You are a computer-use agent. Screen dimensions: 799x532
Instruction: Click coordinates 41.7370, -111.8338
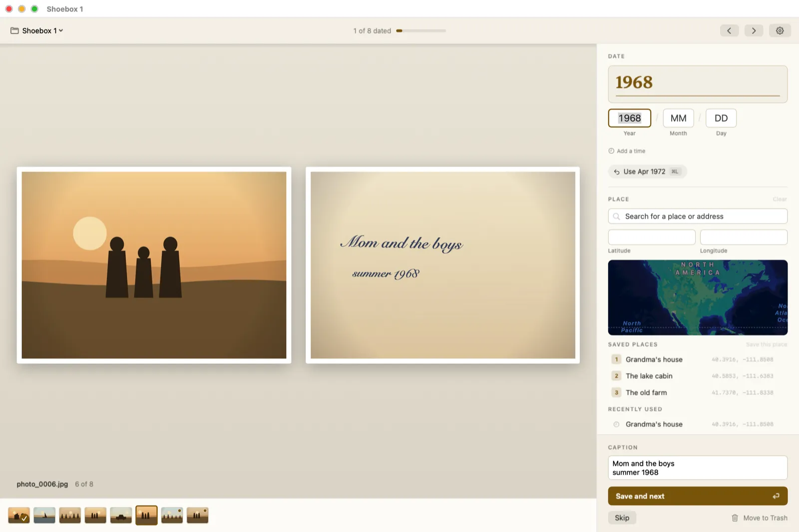click(742, 393)
